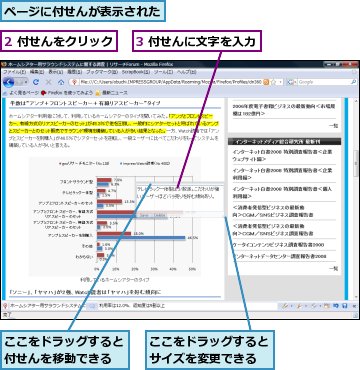Screen dimensions: 360x370
Task: Go back with the Firefox back arrow
Action: (9, 82)
